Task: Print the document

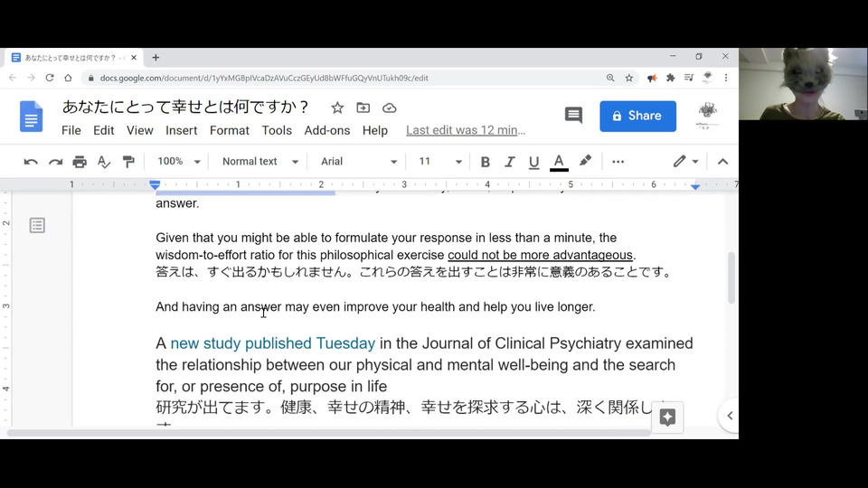Action: [x=80, y=162]
